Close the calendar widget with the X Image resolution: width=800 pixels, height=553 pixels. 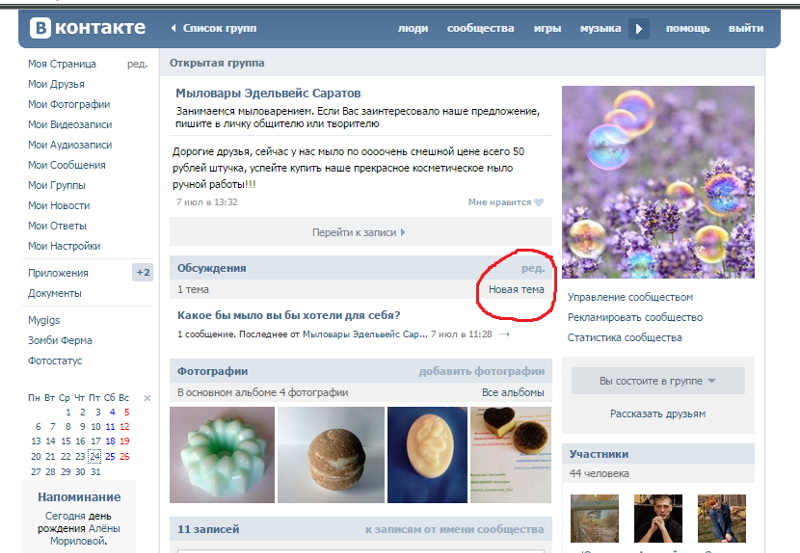[x=147, y=398]
